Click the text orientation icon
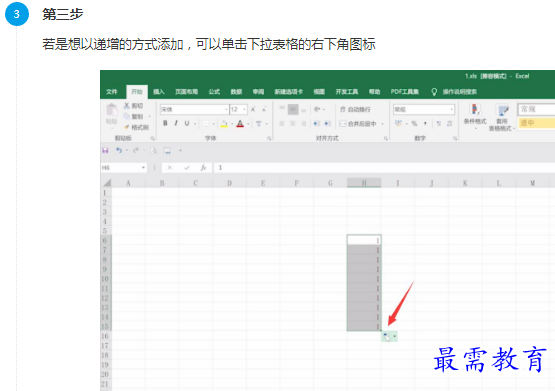The image size is (555, 391). (317, 109)
